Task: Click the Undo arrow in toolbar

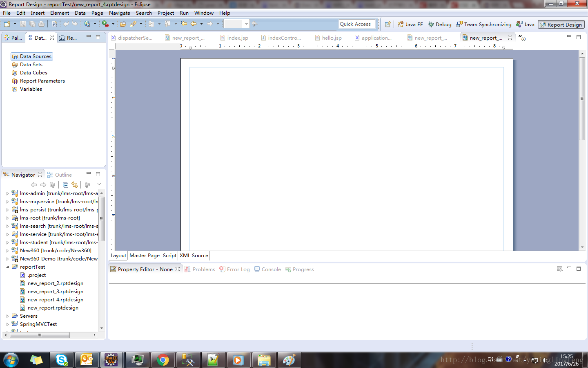Action: tap(66, 24)
